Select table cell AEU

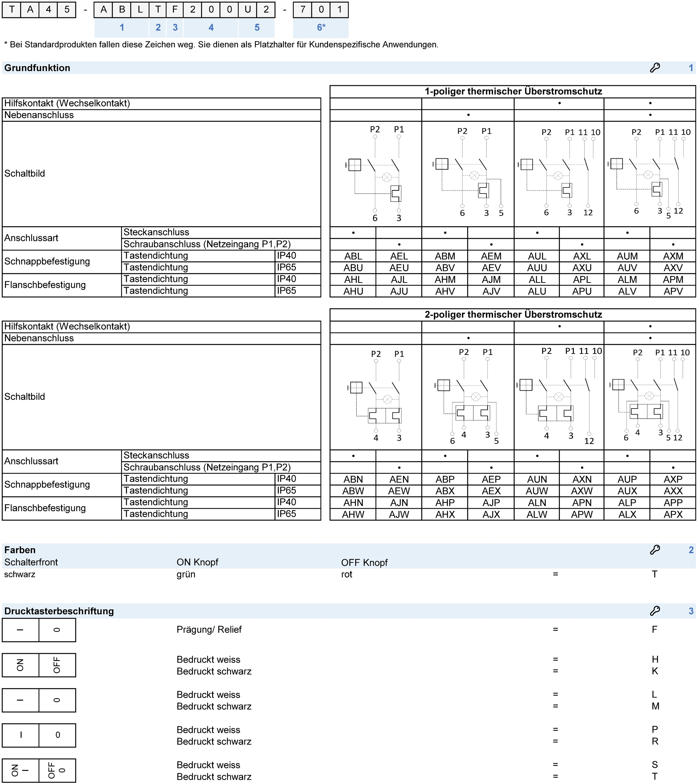[x=399, y=268]
